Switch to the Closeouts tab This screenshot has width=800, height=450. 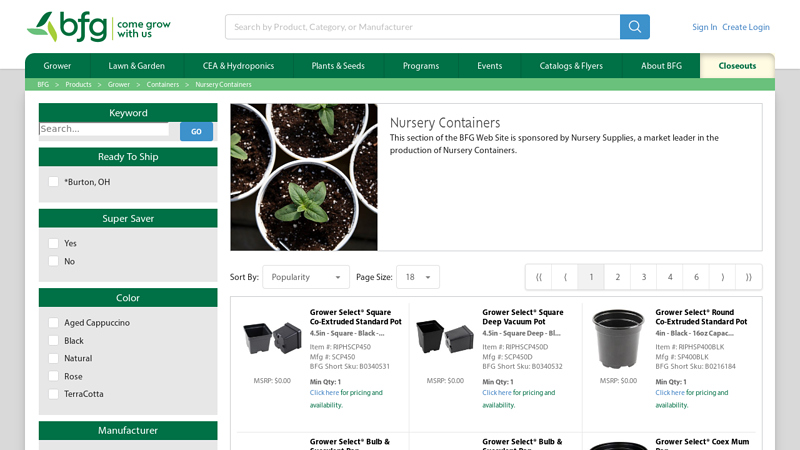pyautogui.click(x=737, y=66)
